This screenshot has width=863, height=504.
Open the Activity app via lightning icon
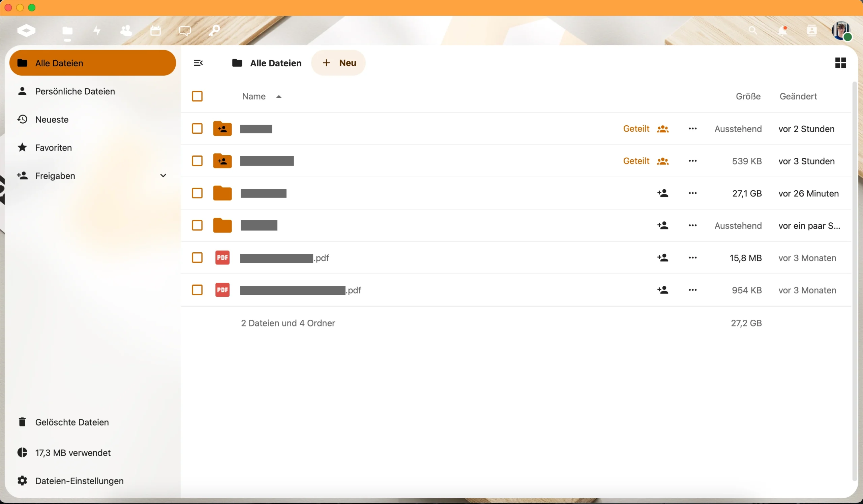97,30
